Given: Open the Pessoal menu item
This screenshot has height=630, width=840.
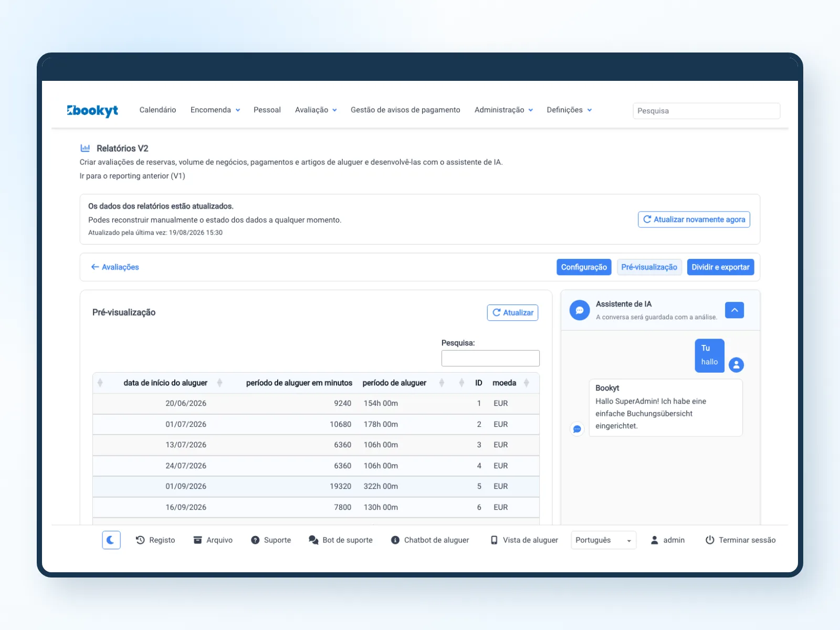Looking at the screenshot, I should click(x=267, y=110).
